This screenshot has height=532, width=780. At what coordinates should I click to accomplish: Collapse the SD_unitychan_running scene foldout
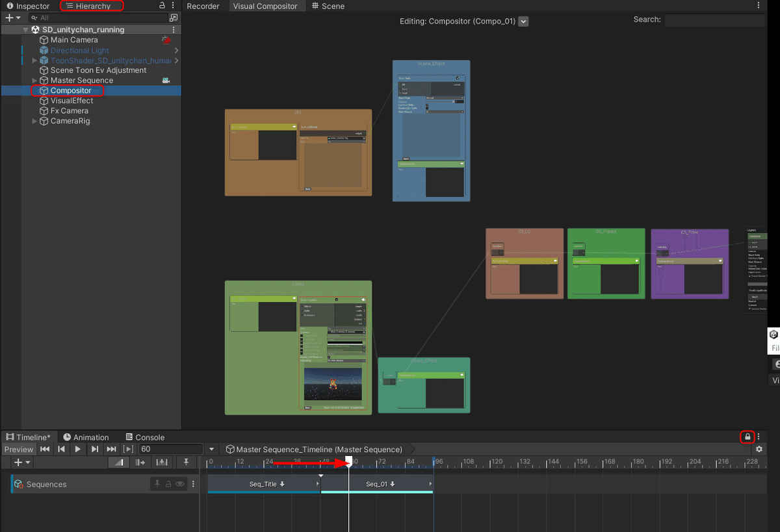[x=25, y=30]
